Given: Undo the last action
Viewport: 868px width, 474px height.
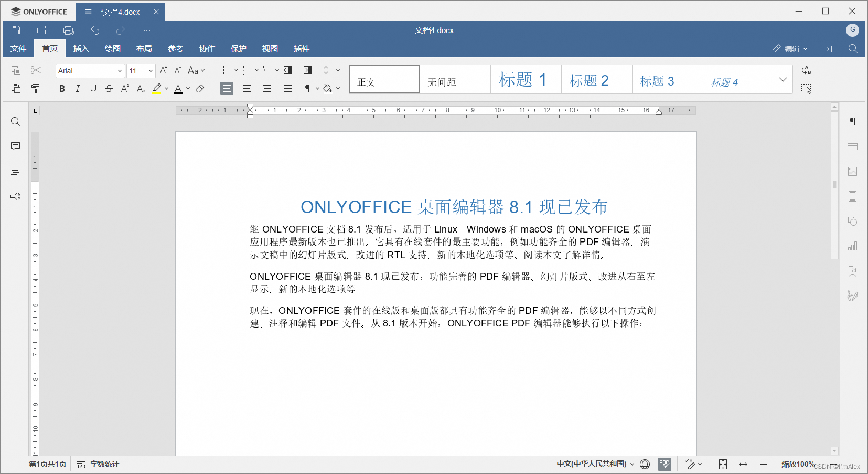Looking at the screenshot, I should (95, 30).
